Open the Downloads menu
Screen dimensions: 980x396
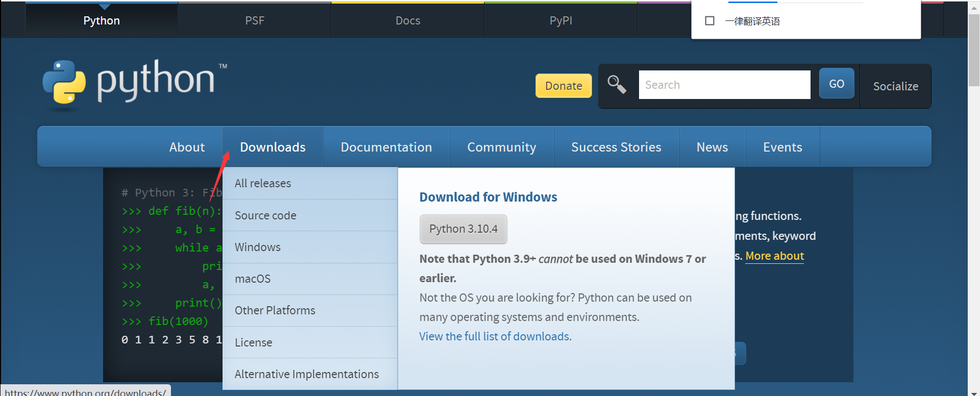tap(273, 147)
